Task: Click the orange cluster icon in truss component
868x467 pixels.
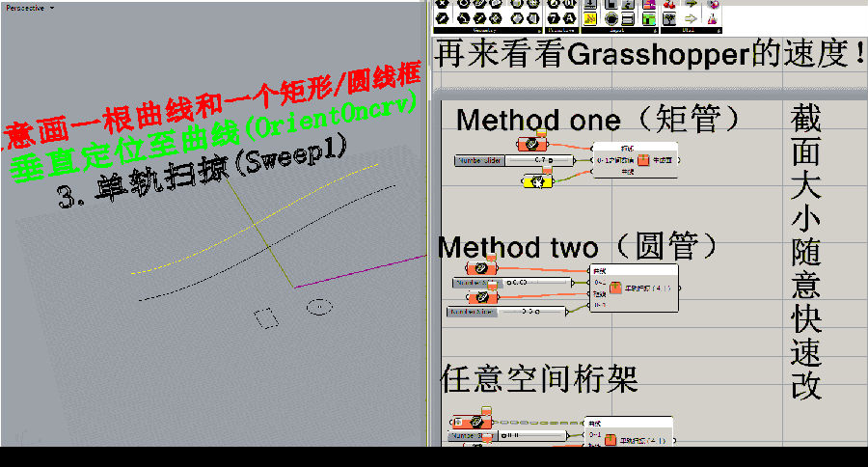Action: pyautogui.click(x=610, y=440)
